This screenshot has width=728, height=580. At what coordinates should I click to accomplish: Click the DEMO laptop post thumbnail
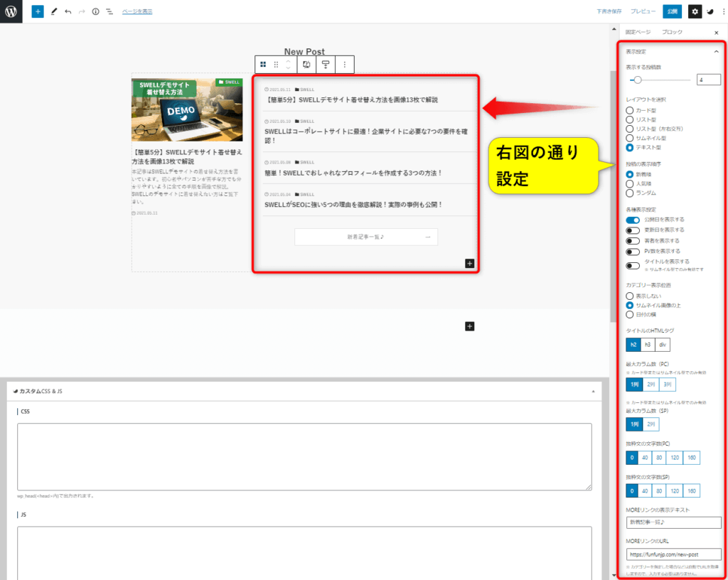pyautogui.click(x=187, y=110)
